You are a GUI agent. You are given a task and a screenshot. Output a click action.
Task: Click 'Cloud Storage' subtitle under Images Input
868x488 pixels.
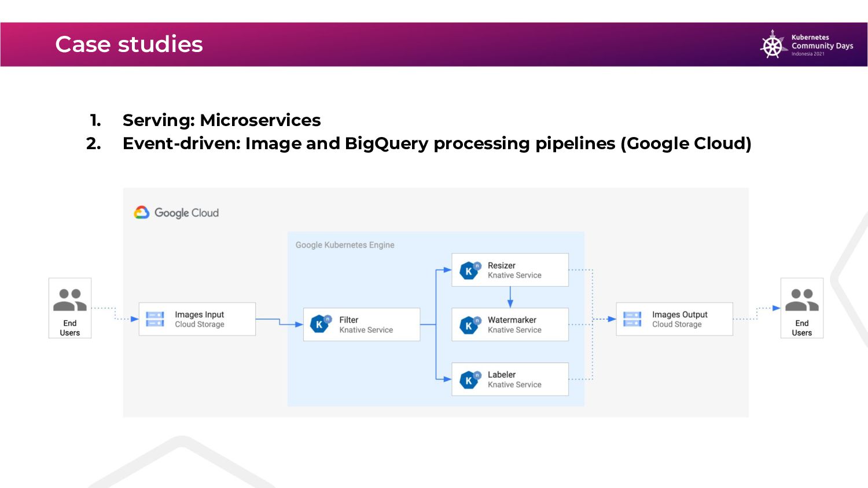coord(200,324)
